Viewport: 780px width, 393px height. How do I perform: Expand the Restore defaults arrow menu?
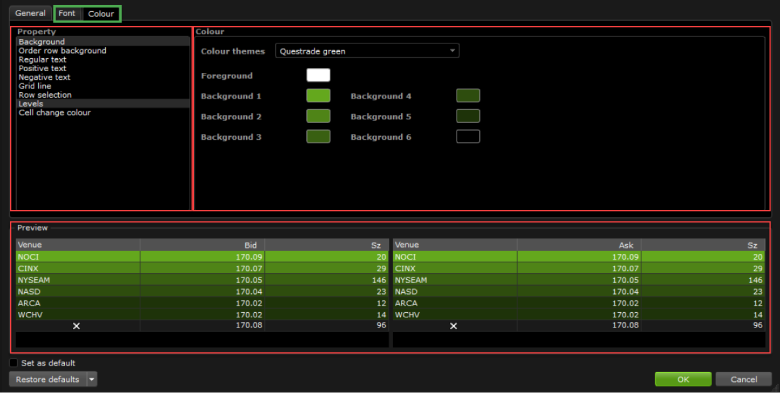(92, 379)
